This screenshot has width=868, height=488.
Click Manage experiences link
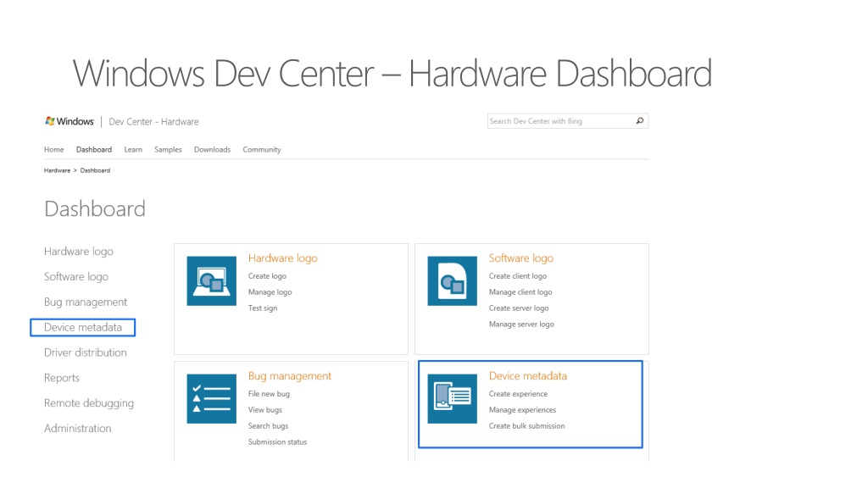click(522, 409)
